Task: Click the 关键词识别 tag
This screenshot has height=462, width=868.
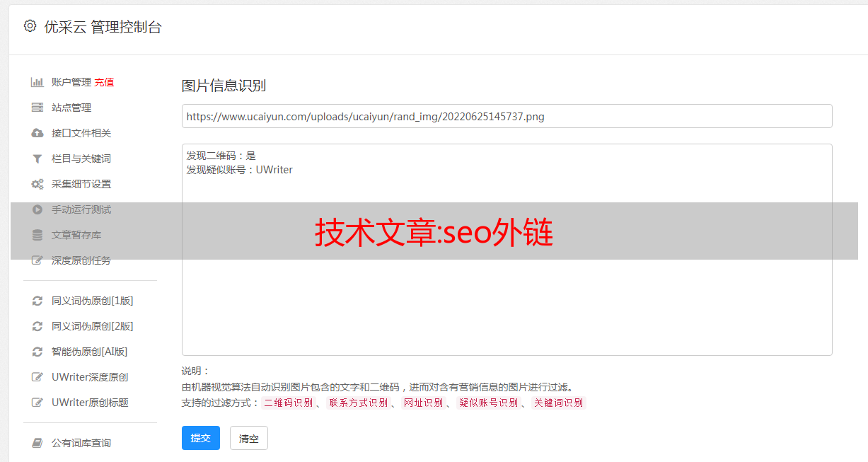Action: (x=559, y=403)
